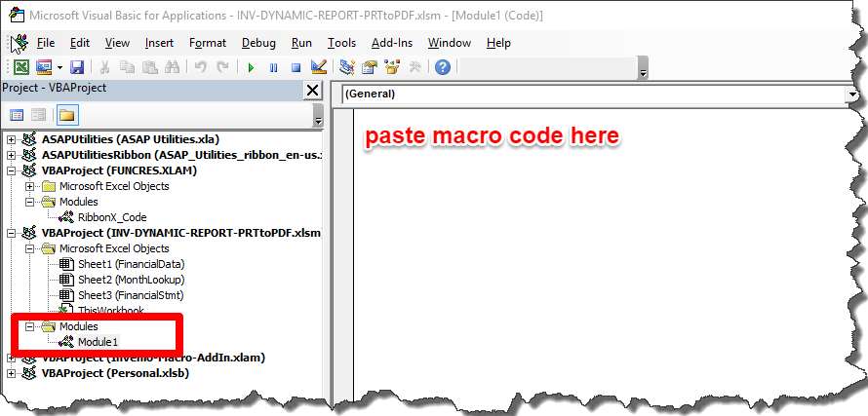Toggle Folders view in Project pane
Screen dimensions: 868x416
pyautogui.click(x=67, y=115)
